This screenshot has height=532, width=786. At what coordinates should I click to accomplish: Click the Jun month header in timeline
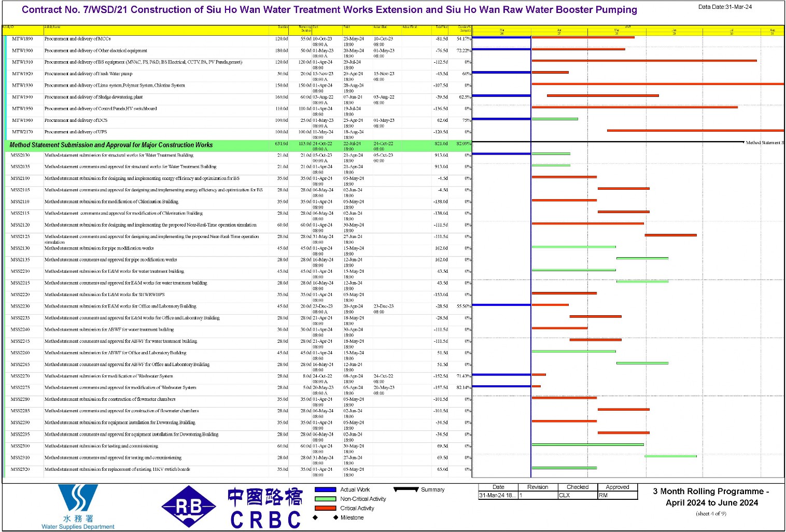tap(674, 31)
